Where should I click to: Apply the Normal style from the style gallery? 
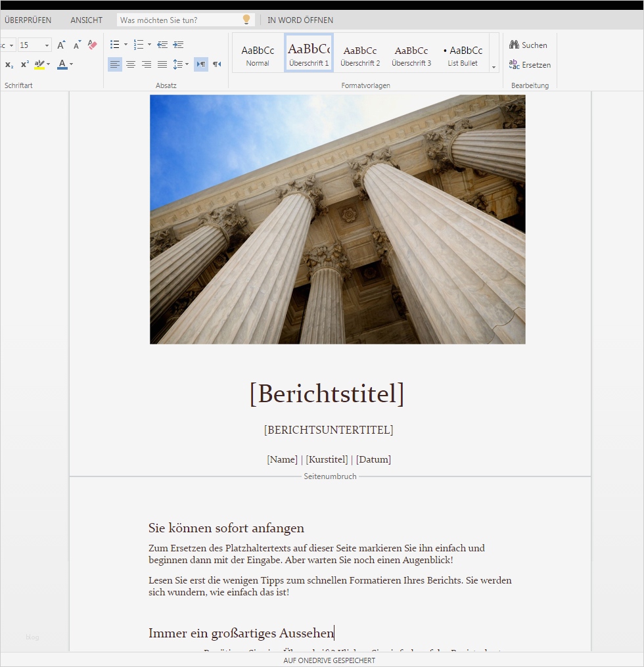pyautogui.click(x=258, y=53)
